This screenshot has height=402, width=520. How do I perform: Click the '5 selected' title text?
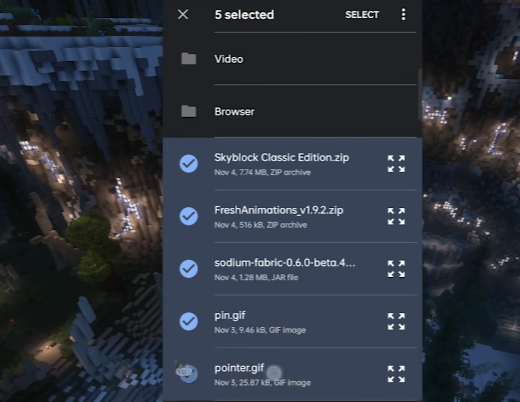[x=244, y=15]
